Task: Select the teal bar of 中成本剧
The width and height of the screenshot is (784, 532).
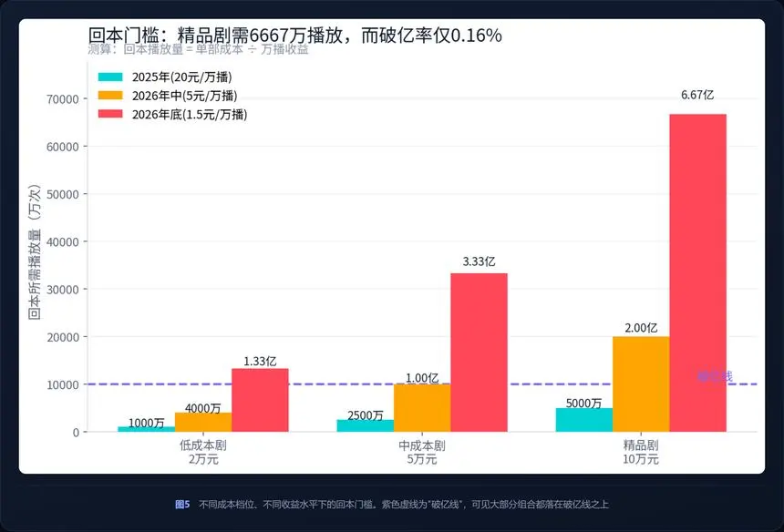Action: pos(365,425)
